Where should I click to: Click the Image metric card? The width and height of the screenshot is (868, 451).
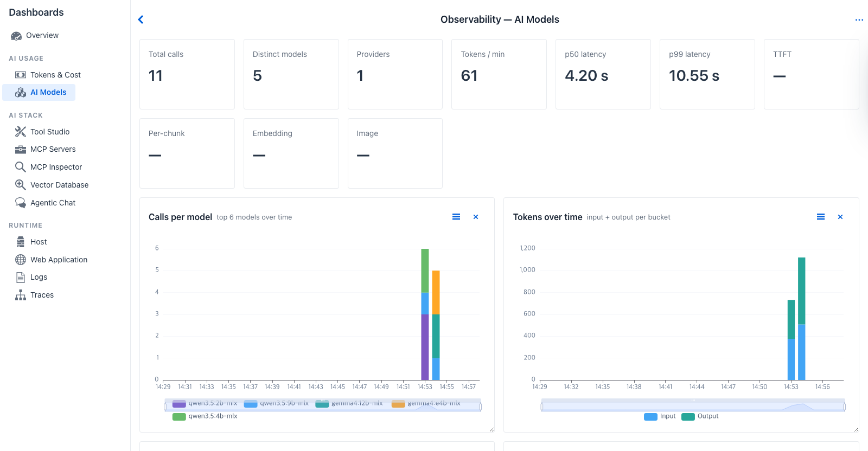coord(395,153)
